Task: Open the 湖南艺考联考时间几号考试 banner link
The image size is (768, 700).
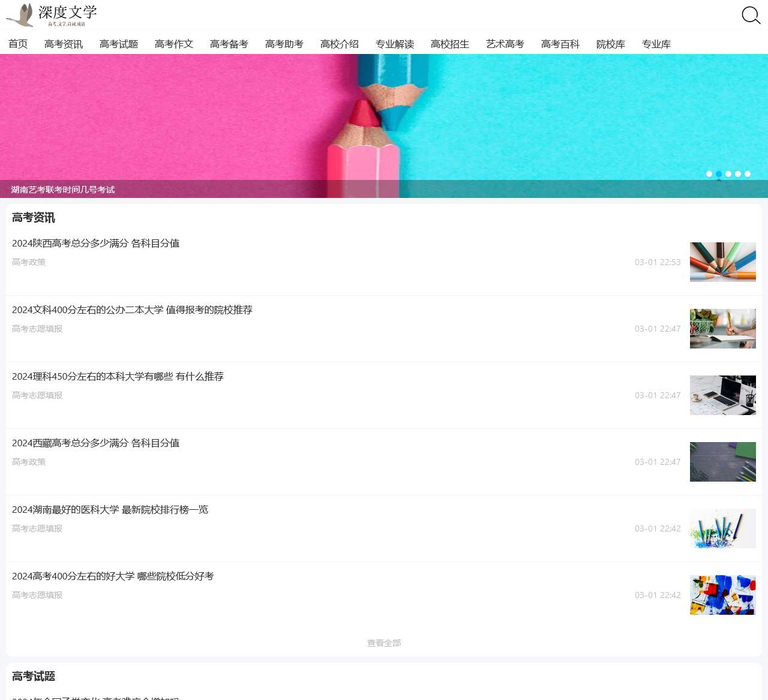Action: pos(62,190)
